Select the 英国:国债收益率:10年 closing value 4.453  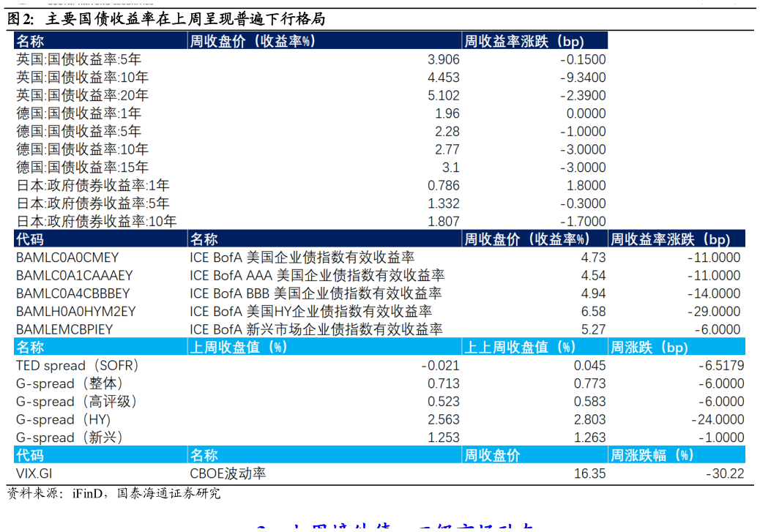[443, 78]
